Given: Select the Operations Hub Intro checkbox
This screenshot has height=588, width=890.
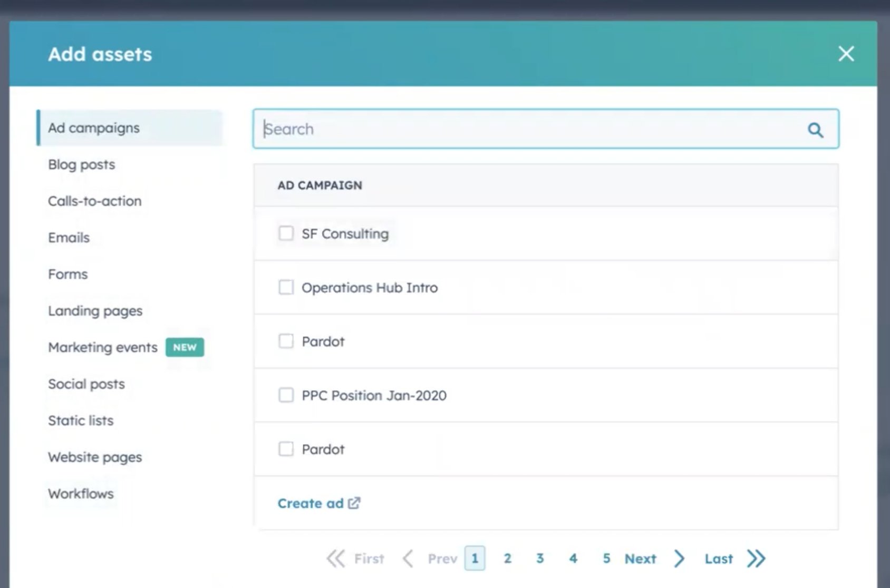Looking at the screenshot, I should click(286, 287).
